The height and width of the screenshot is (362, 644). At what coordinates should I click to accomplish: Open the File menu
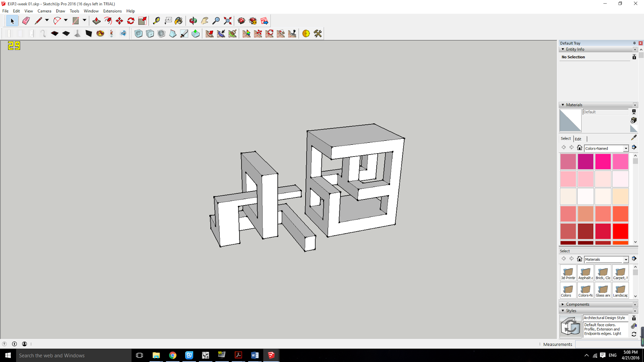6,11
